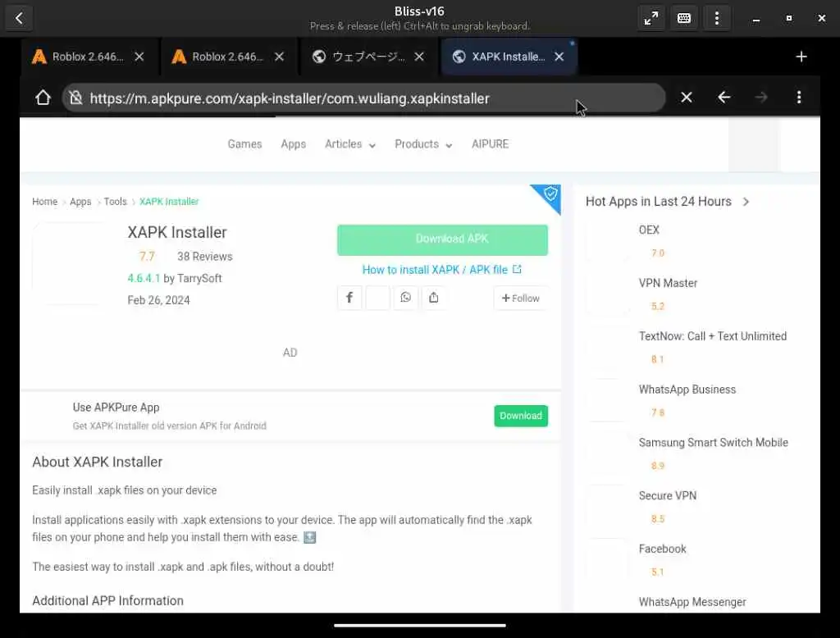Viewport: 840px width, 638px height.
Task: Open the Apps navigation item
Action: point(293,144)
